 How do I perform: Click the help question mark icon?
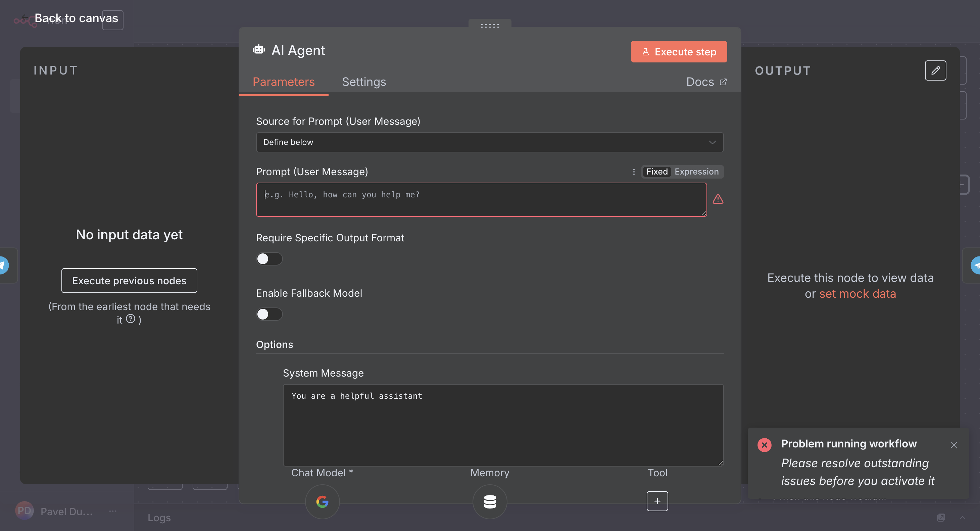(131, 319)
